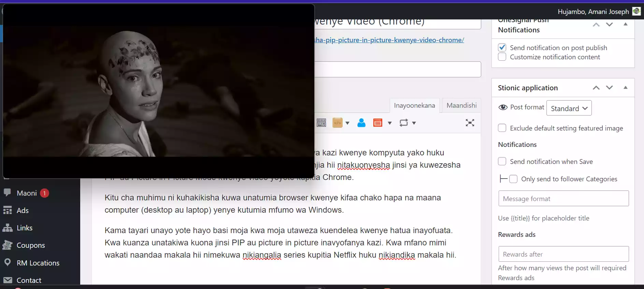Open the Ads menu icon

(x=8, y=210)
